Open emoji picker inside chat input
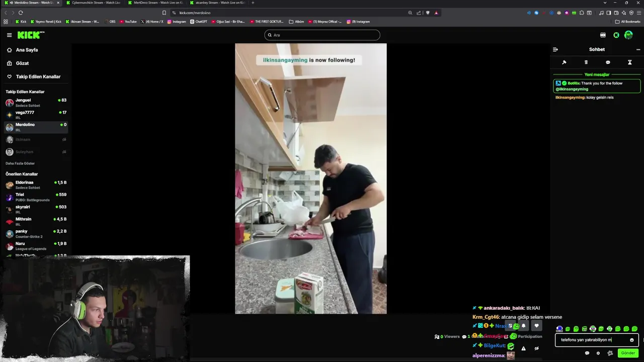The height and width of the screenshot is (362, 644). (x=632, y=340)
